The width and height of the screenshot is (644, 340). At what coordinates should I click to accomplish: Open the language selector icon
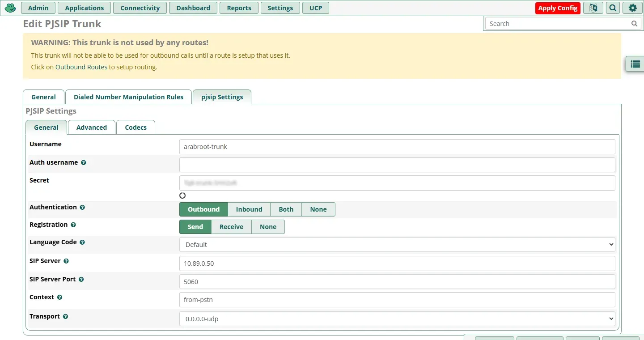pyautogui.click(x=593, y=8)
